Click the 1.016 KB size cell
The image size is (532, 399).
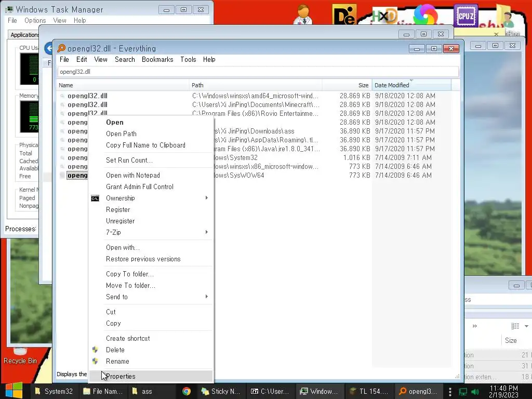(356, 157)
